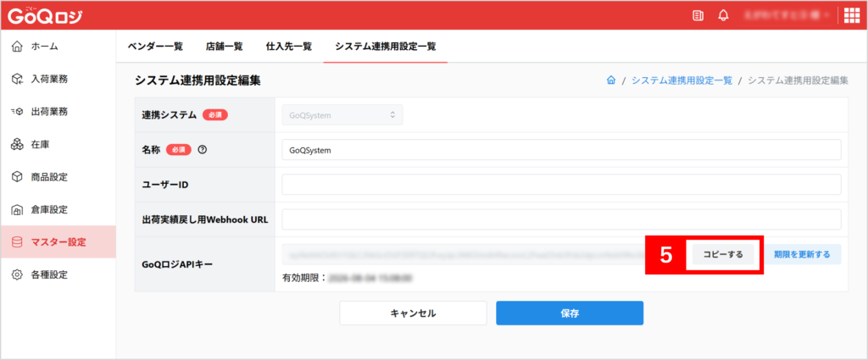The image size is (868, 360).
Task: Click the home icon in the sidebar
Action: click(x=17, y=47)
